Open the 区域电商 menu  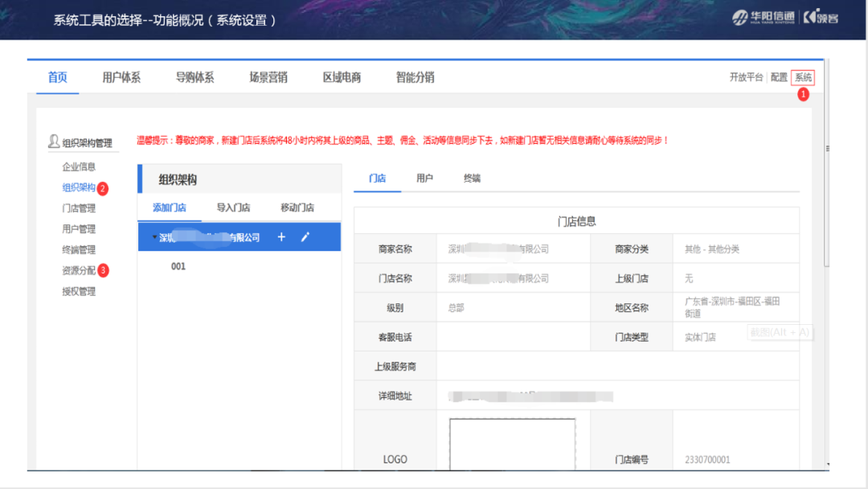(342, 77)
